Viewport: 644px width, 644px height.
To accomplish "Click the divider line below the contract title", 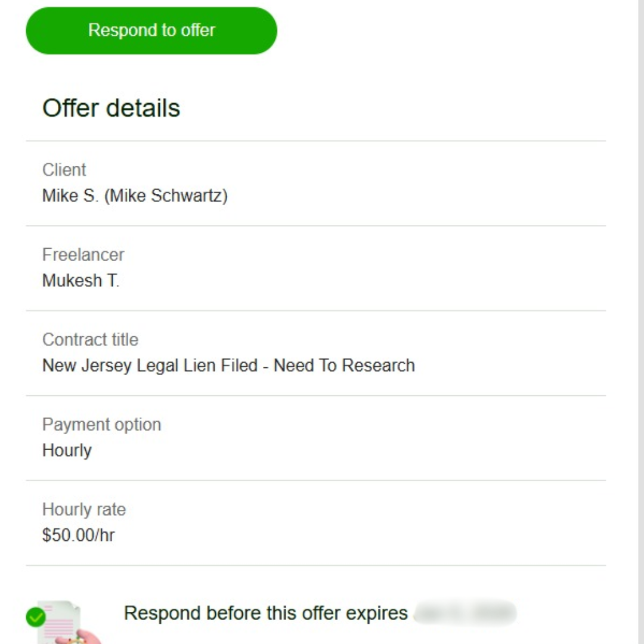I will click(315, 395).
